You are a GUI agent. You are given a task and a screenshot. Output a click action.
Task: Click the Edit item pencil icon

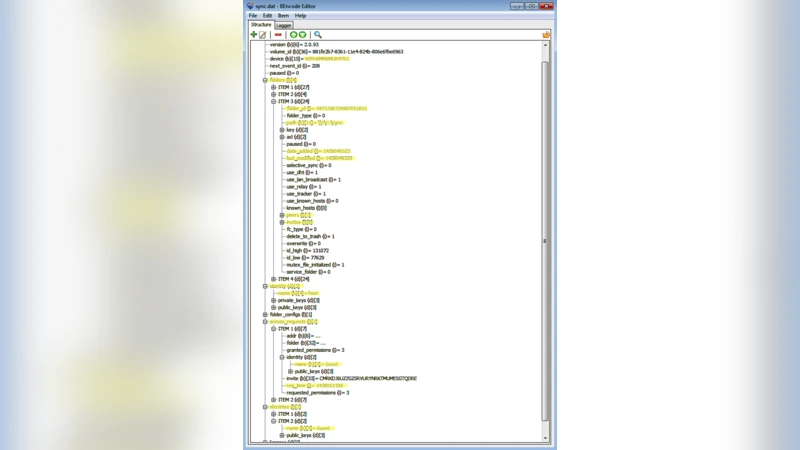263,35
